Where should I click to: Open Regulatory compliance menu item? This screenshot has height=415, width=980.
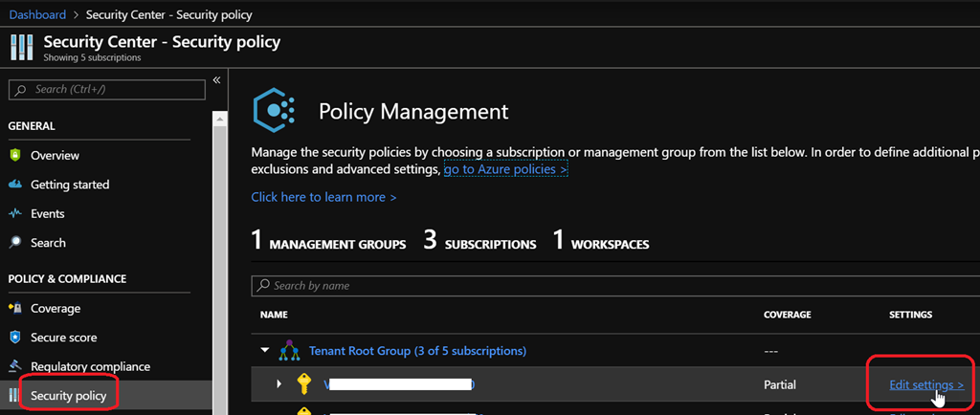(x=90, y=366)
